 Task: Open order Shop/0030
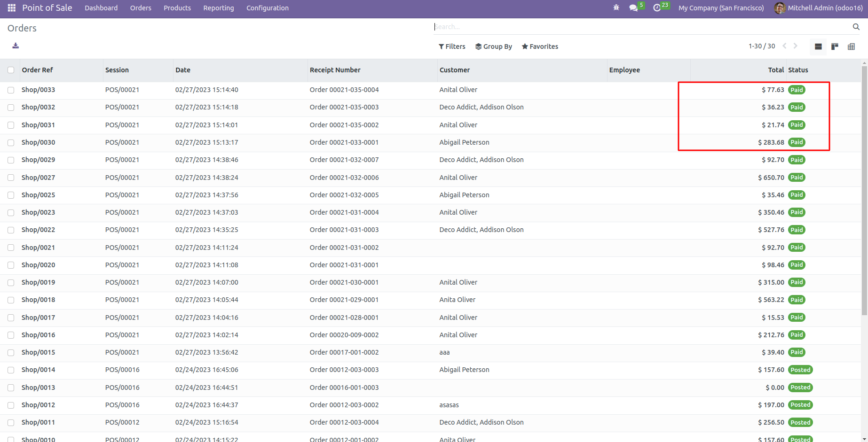[x=38, y=142]
